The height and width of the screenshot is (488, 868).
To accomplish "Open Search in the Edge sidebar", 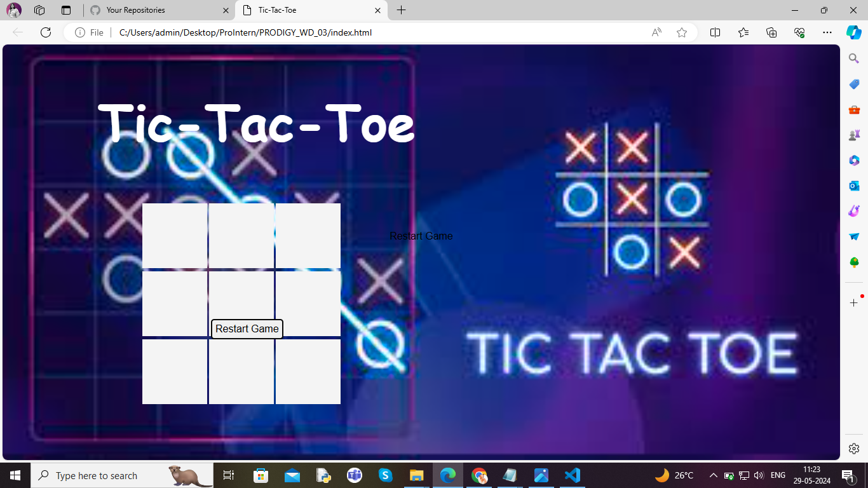I will (x=854, y=58).
